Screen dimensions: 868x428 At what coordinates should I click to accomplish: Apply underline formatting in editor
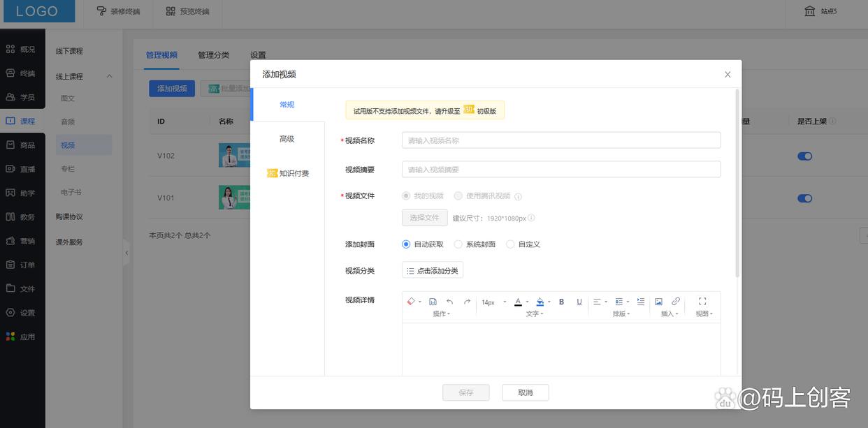point(579,302)
